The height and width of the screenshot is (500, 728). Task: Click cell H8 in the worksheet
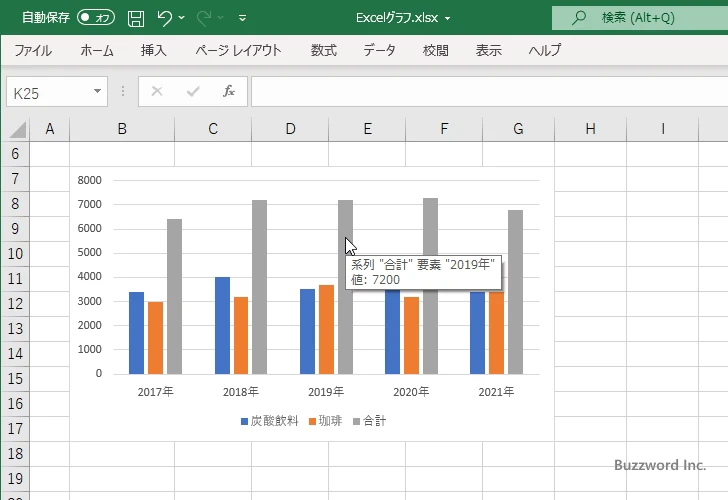pyautogui.click(x=591, y=204)
